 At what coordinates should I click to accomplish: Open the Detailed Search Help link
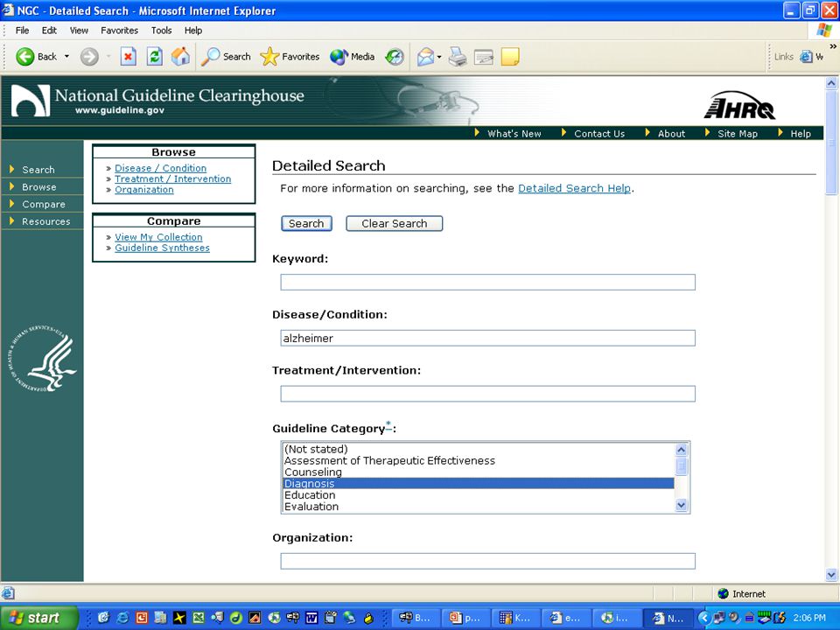pos(574,189)
